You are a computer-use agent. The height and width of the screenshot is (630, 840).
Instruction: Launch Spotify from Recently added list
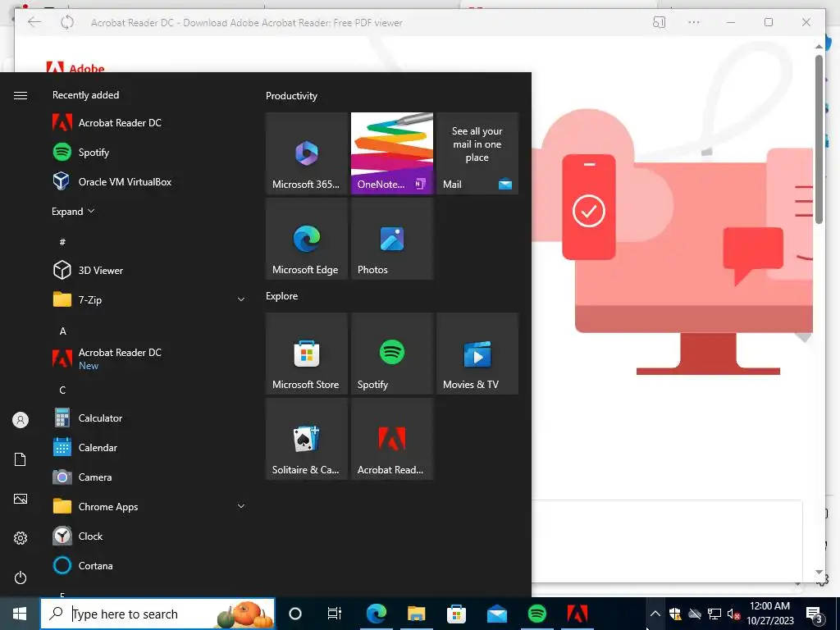point(149,152)
